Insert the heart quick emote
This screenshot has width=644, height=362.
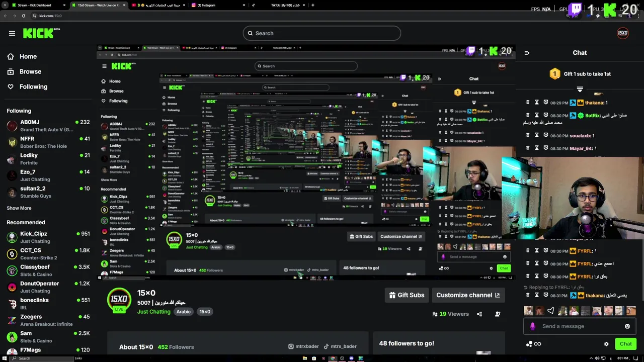pos(551,311)
